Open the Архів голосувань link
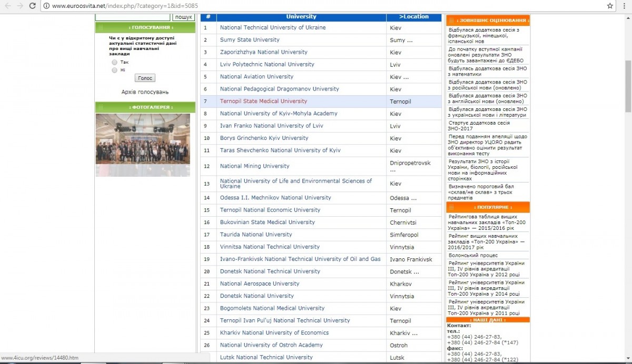This screenshot has height=364, width=632. [145, 92]
